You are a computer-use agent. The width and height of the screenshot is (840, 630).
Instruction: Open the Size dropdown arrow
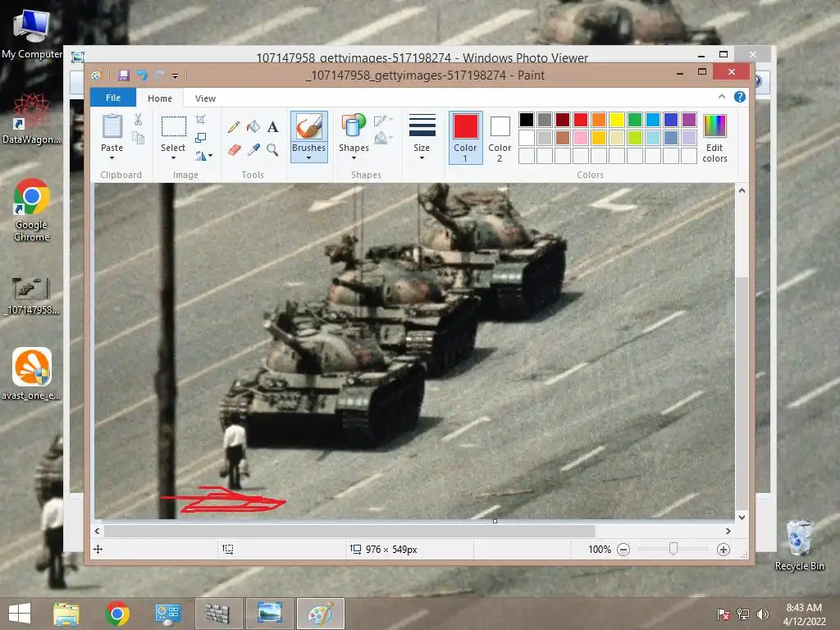[x=422, y=158]
